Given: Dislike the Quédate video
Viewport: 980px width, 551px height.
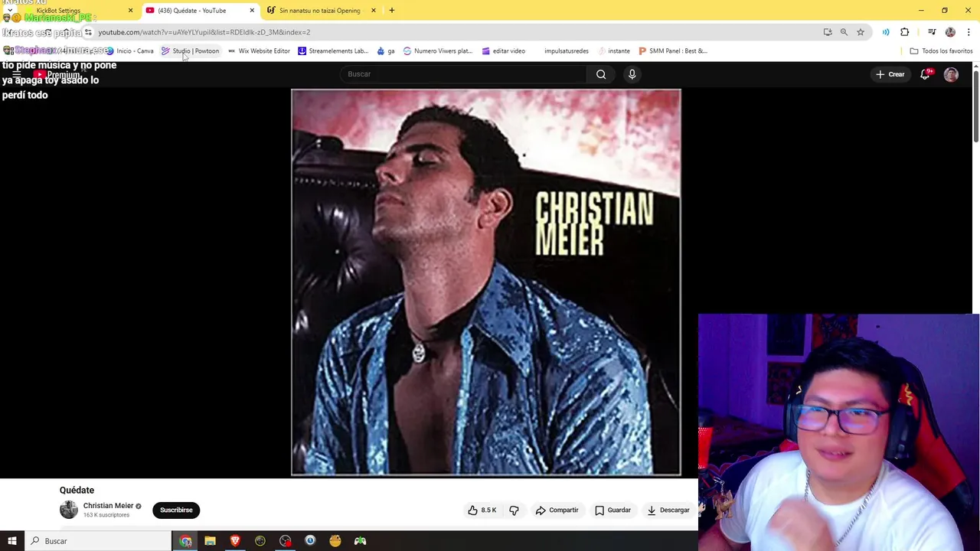Looking at the screenshot, I should [514, 510].
